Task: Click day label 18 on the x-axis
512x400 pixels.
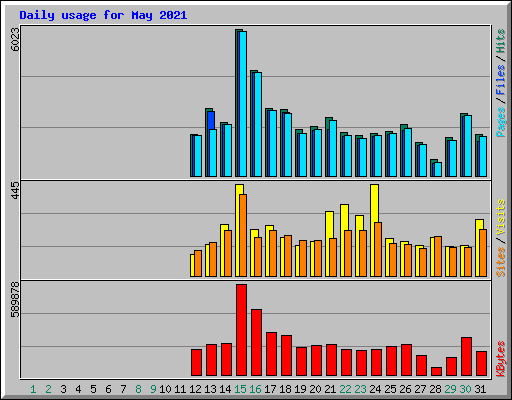Action: [285, 389]
